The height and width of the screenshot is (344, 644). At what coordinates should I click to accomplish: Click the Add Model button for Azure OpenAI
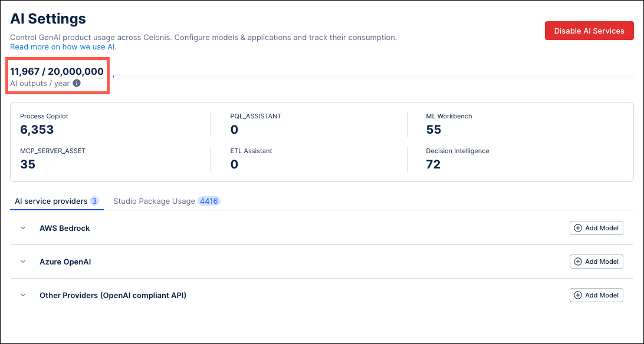596,262
